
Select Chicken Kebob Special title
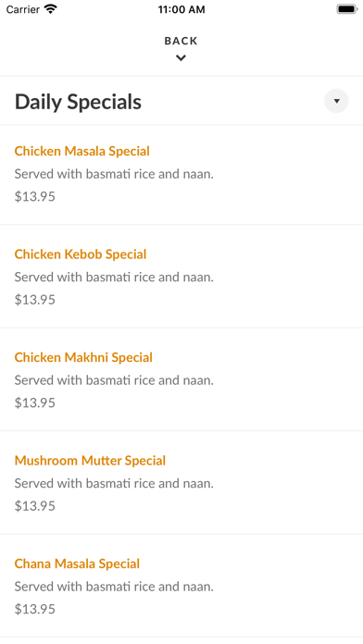(81, 254)
